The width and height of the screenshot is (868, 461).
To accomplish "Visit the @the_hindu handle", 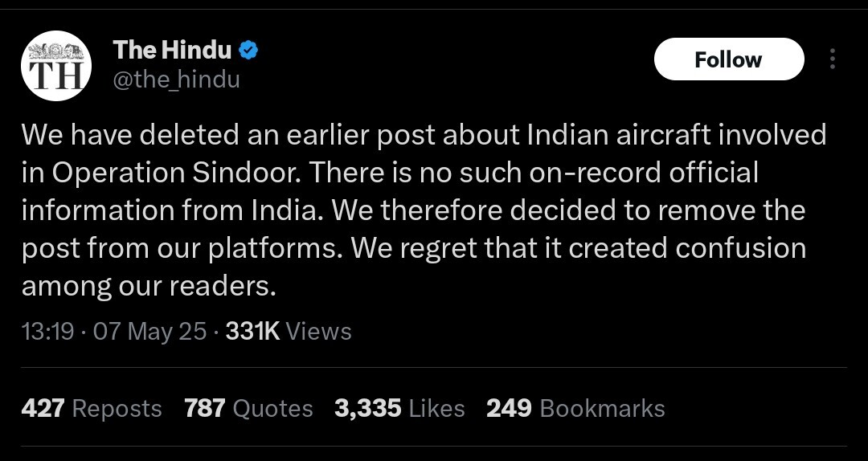I will tap(177, 80).
